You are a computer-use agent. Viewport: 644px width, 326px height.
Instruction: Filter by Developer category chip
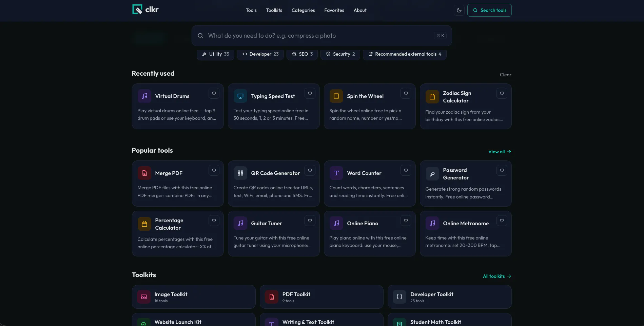click(260, 54)
